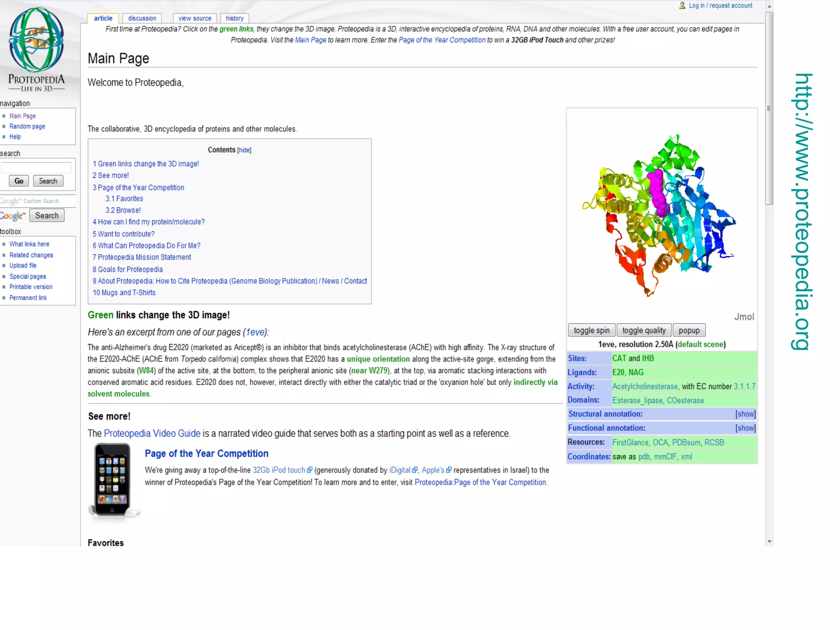
Task: Open the Proteopedia Video Guide link
Action: (152, 433)
